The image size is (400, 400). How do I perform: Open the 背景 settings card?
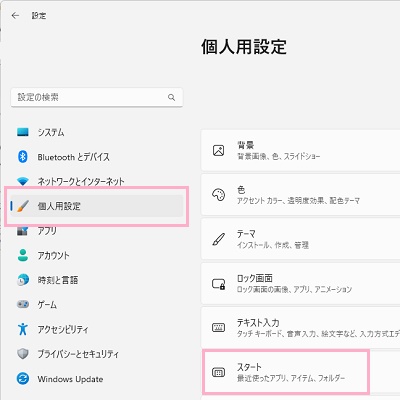click(x=300, y=151)
